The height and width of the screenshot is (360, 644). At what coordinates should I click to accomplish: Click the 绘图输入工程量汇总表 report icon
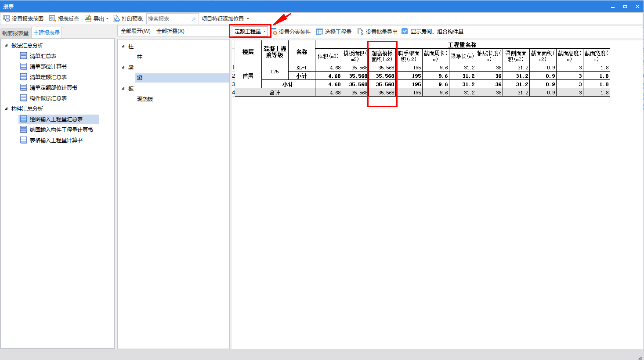tap(24, 119)
